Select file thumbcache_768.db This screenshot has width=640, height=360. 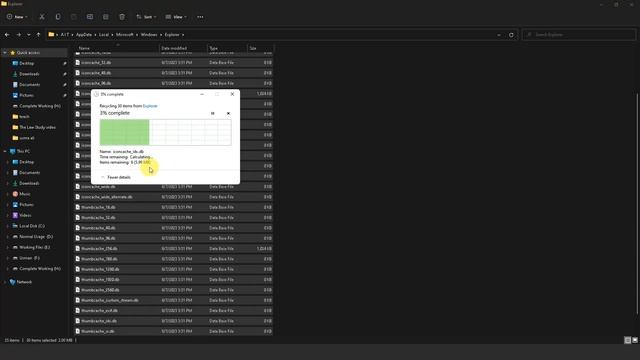173,259
